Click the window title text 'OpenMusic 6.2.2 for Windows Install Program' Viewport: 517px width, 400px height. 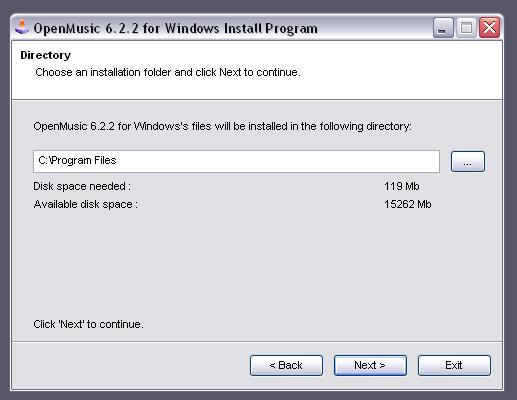(175, 28)
